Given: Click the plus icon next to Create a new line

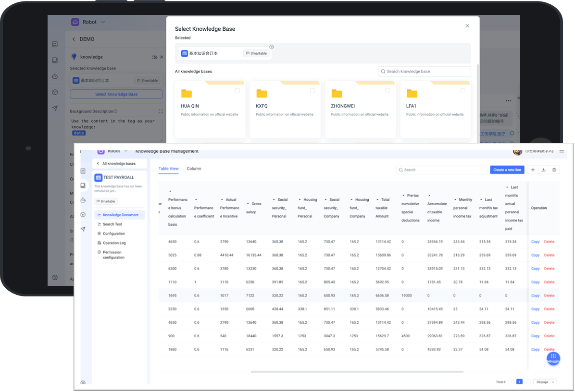Looking at the screenshot, I should tap(532, 170).
